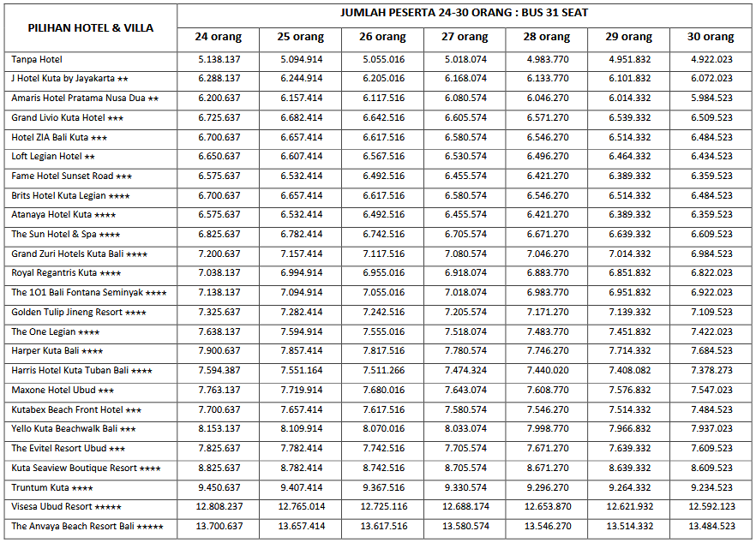Screen dimensions: 756x543
Task: Select the 30 orang column header
Action: [x=711, y=37]
